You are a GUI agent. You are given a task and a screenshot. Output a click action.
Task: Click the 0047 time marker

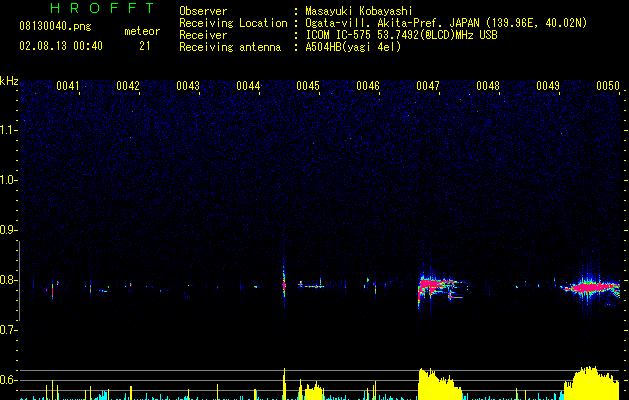tap(428, 86)
